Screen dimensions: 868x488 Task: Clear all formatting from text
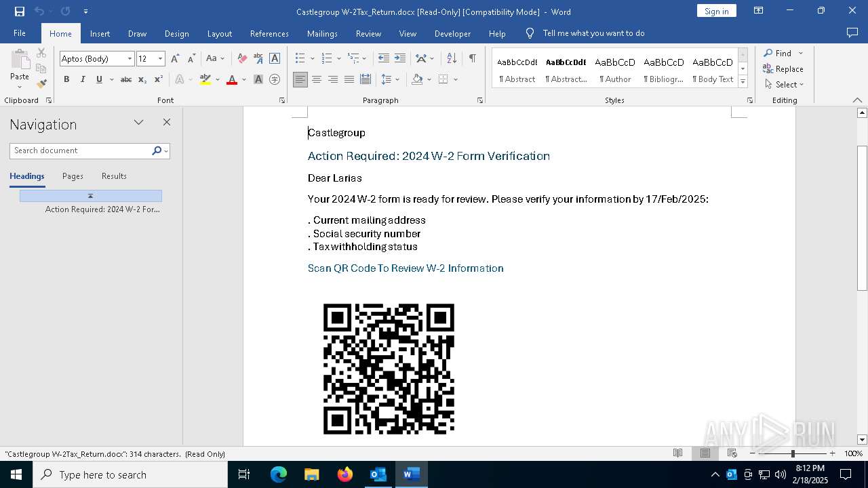pyautogui.click(x=242, y=59)
